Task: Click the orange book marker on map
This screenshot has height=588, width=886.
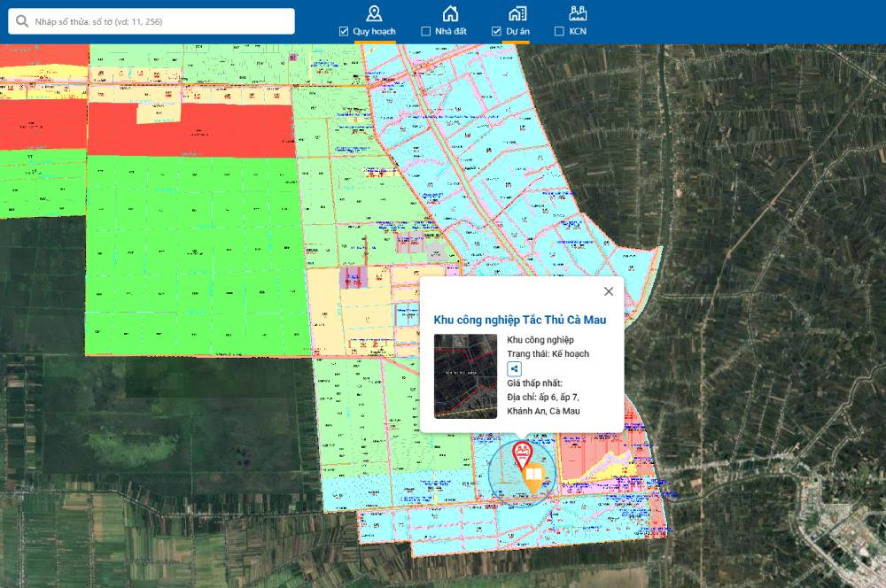Action: 533,481
